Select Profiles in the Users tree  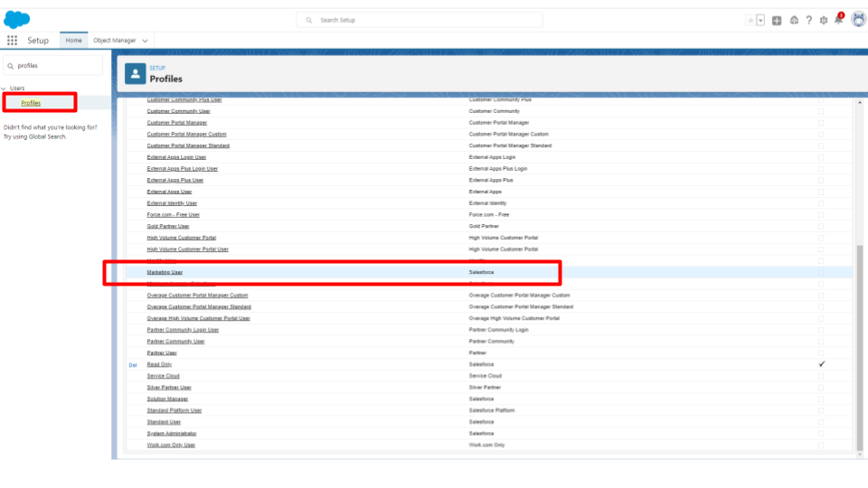coord(31,103)
